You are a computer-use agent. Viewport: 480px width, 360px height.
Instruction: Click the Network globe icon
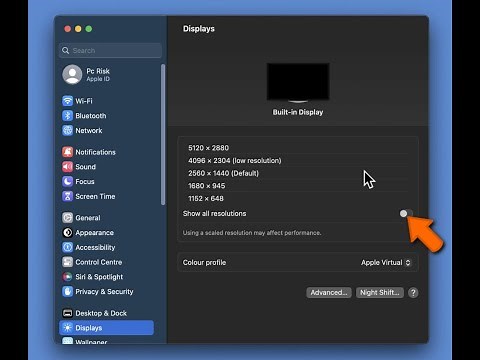point(67,130)
